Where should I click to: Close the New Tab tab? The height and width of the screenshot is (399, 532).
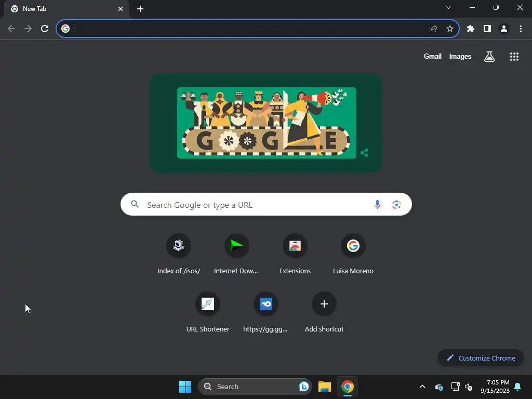click(x=121, y=9)
